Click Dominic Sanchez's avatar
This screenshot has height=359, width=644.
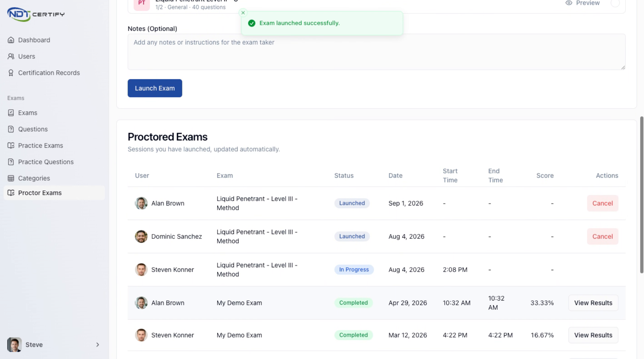tap(141, 236)
